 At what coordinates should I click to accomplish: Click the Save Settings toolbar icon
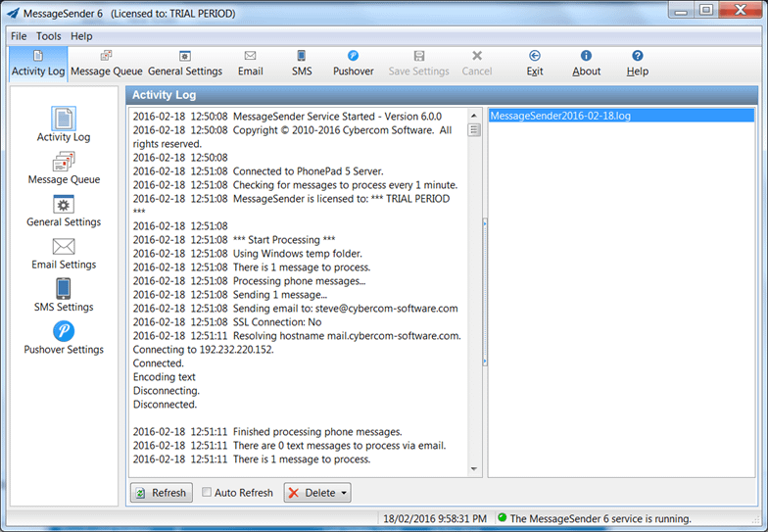point(419,56)
